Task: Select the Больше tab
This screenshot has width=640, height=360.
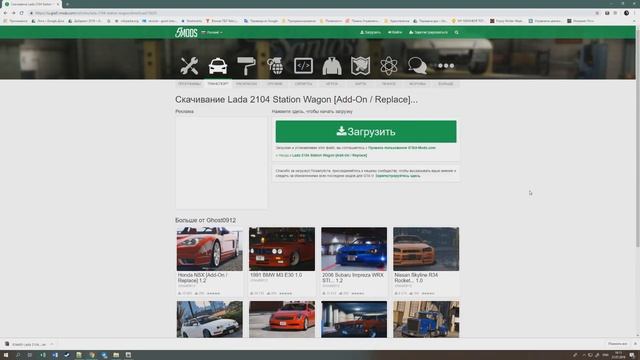Action: pyautogui.click(x=446, y=84)
